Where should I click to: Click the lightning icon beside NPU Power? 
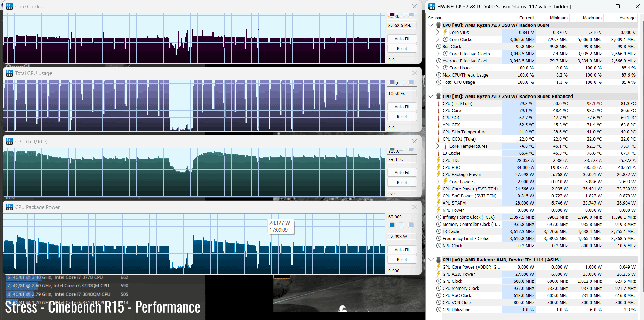click(x=439, y=210)
